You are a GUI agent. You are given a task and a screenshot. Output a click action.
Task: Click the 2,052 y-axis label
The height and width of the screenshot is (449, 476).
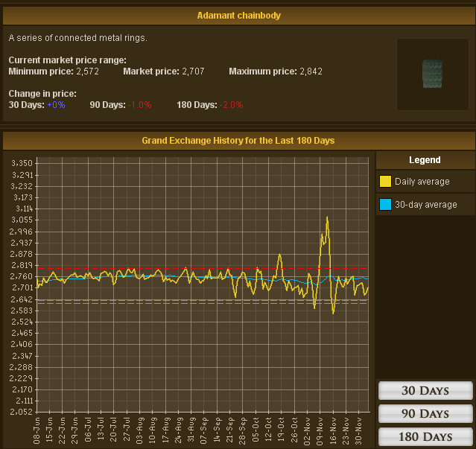(x=21, y=412)
